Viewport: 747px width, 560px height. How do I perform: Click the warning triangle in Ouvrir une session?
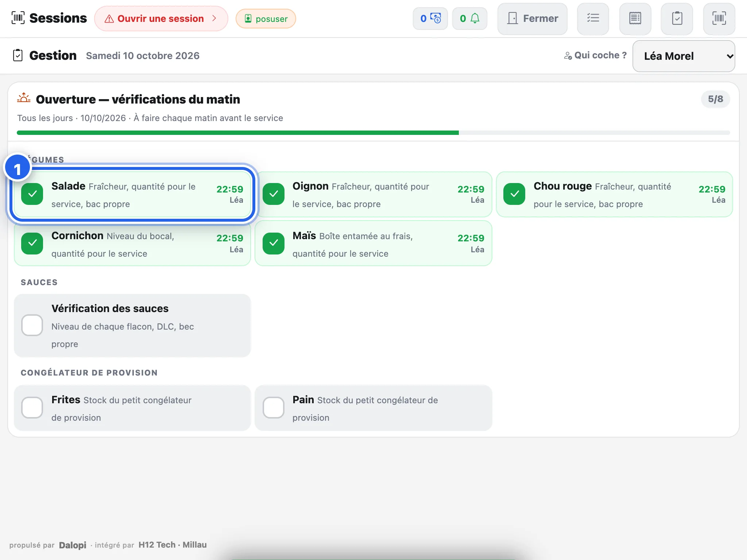tap(109, 19)
